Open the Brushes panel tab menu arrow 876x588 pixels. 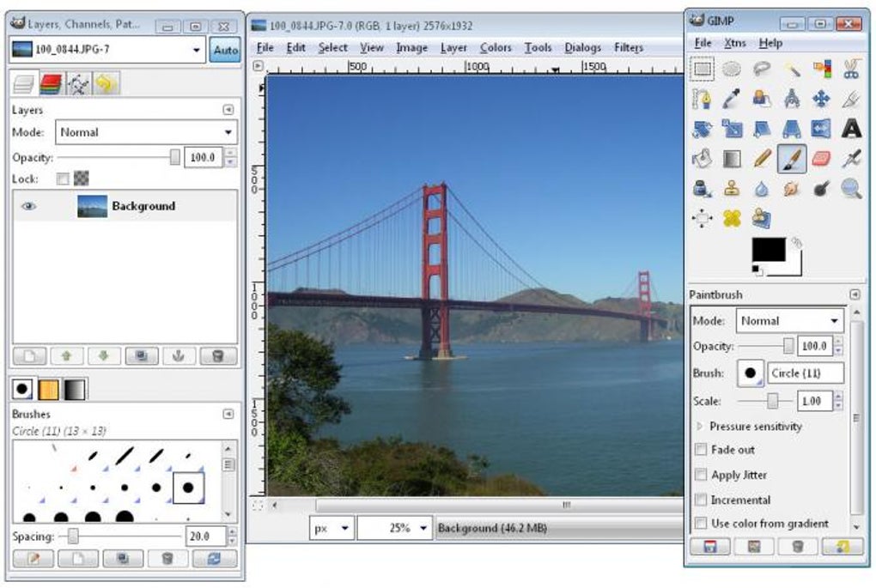(228, 414)
